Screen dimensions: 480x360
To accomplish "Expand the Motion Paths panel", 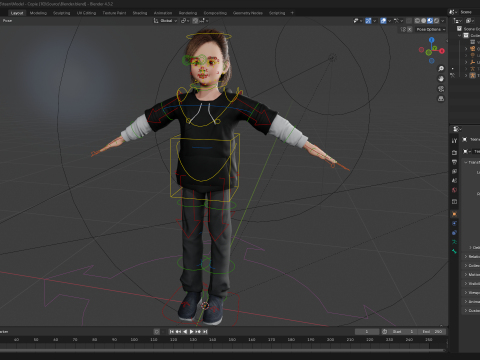I will point(472,275).
